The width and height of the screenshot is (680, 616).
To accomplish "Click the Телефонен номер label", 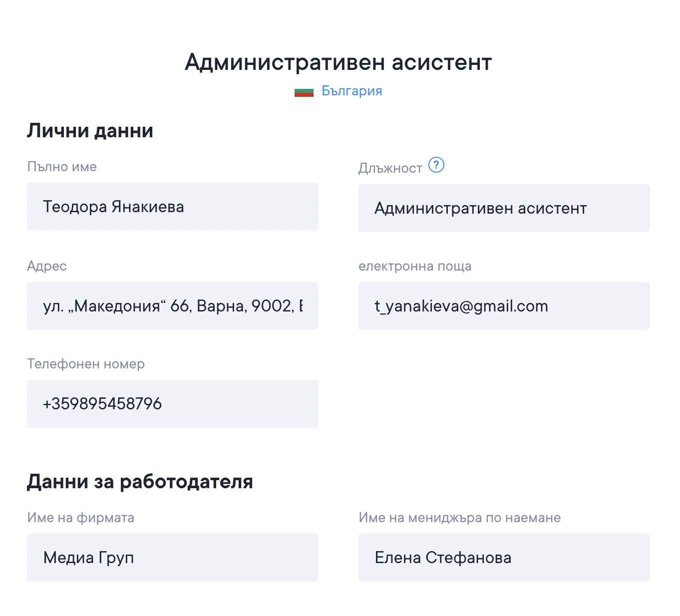I will tap(86, 364).
